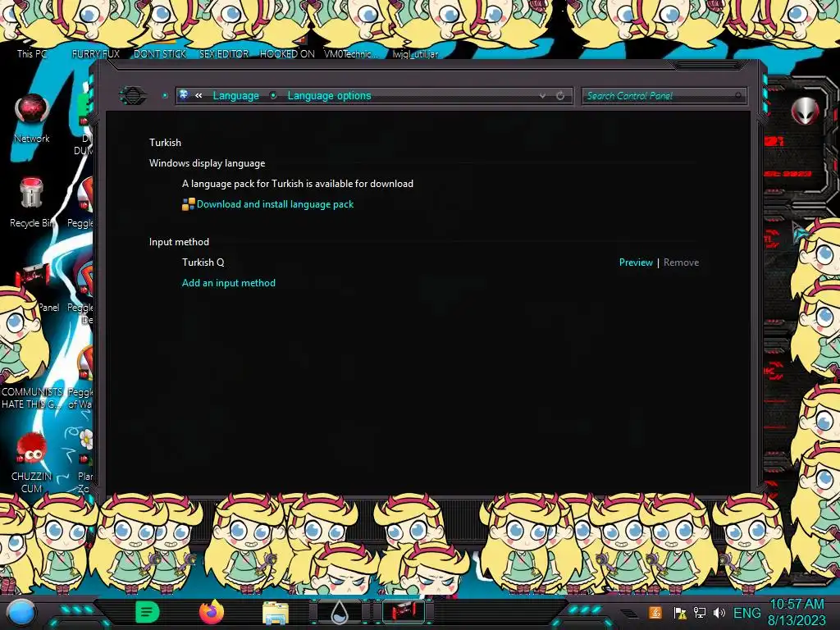Focus the Search Control Panel field
The height and width of the screenshot is (630, 840).
664,96
